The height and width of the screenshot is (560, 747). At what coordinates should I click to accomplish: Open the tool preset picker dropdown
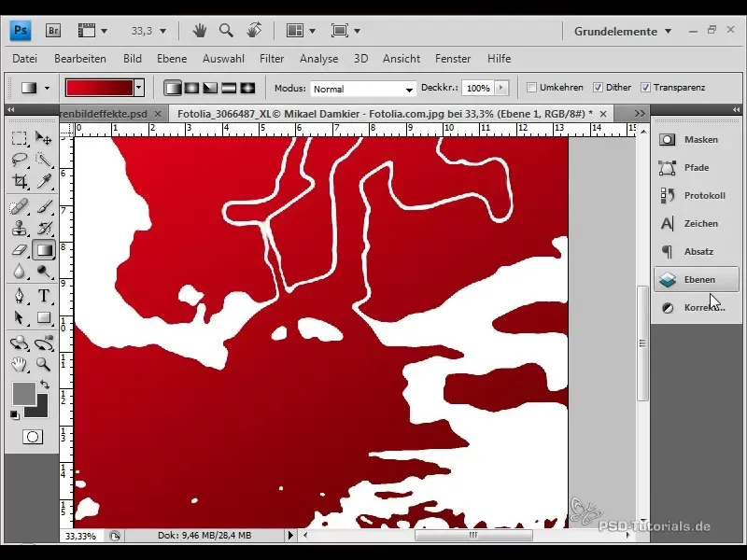click(x=47, y=88)
